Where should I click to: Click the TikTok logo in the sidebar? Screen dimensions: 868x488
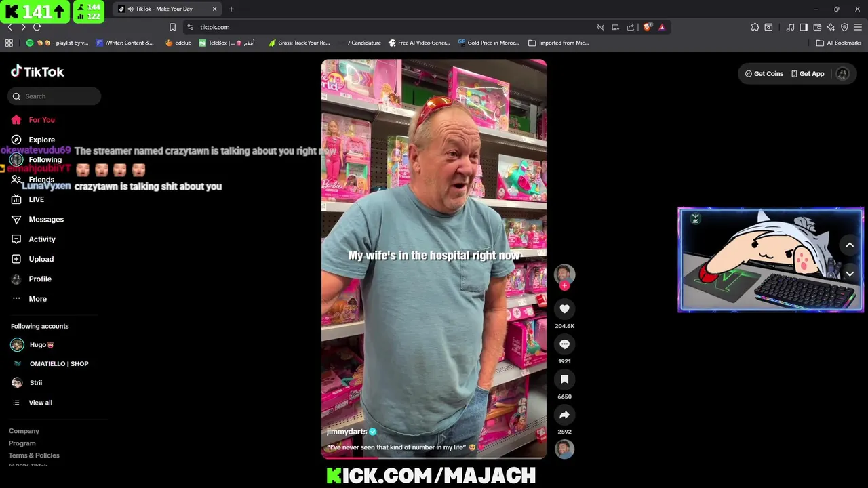pos(37,72)
